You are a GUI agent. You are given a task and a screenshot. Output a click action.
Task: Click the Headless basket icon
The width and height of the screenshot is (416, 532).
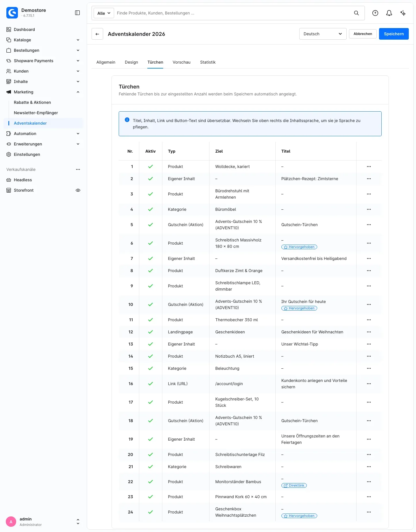(x=9, y=180)
